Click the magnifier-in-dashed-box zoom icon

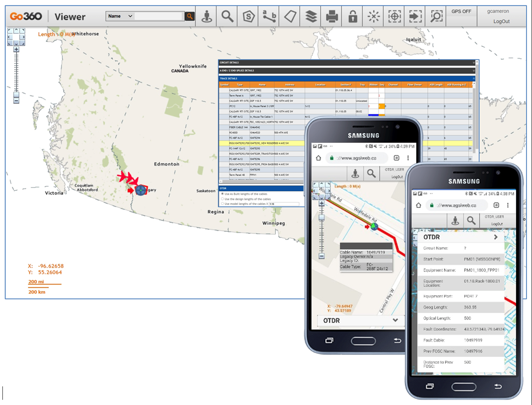[436, 17]
